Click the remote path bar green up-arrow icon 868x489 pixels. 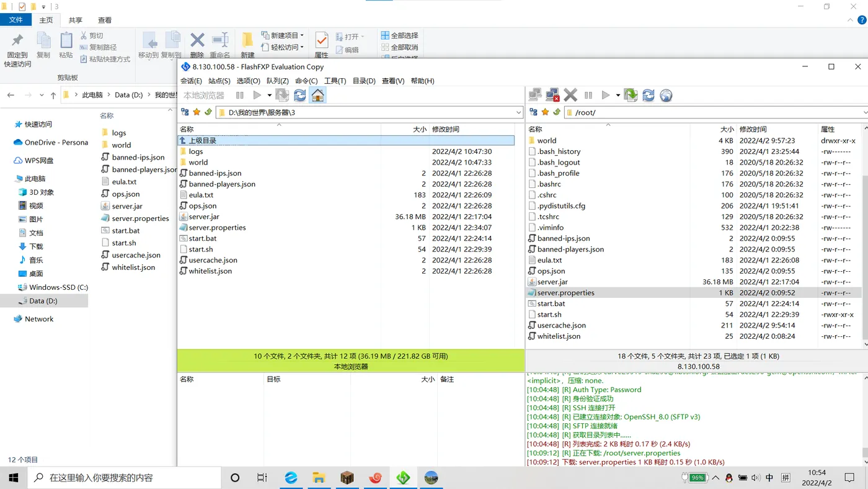[556, 112]
